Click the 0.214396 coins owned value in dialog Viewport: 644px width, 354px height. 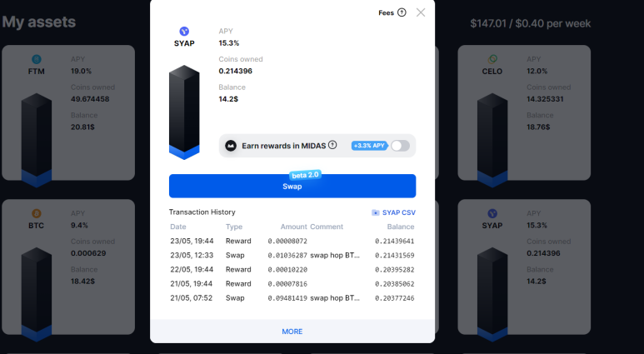click(x=235, y=71)
